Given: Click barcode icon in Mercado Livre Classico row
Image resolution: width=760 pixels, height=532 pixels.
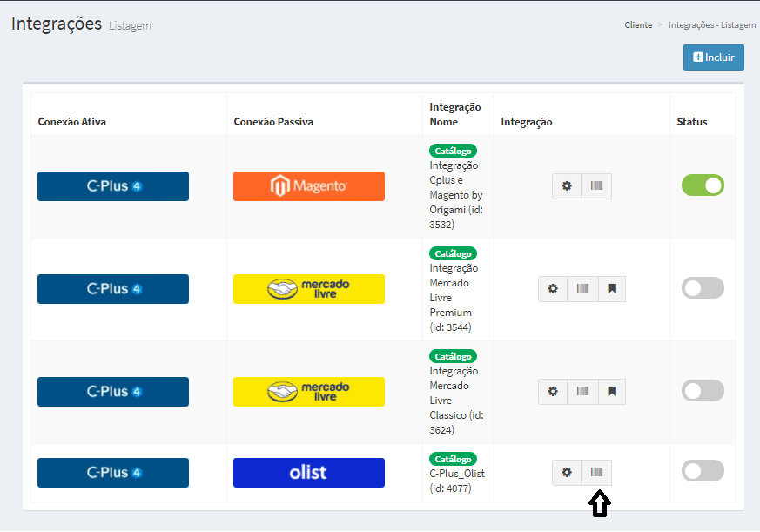Looking at the screenshot, I should coord(582,392).
